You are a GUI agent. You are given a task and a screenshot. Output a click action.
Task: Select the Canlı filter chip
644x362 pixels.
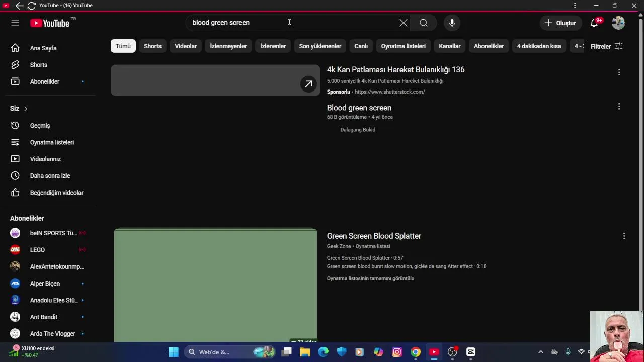[361, 46]
